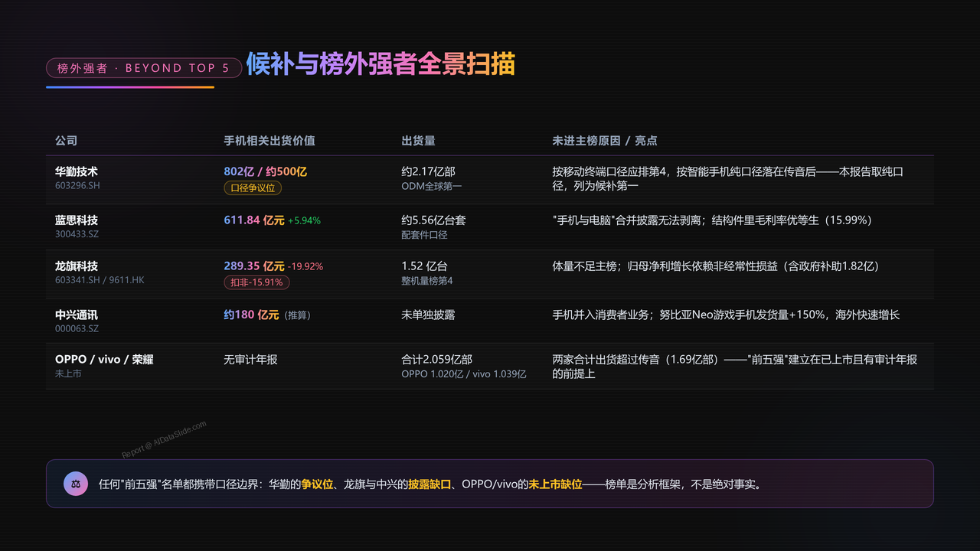The height and width of the screenshot is (551, 980).
Task: Click the note ODM全球第一
Action: [x=432, y=186]
